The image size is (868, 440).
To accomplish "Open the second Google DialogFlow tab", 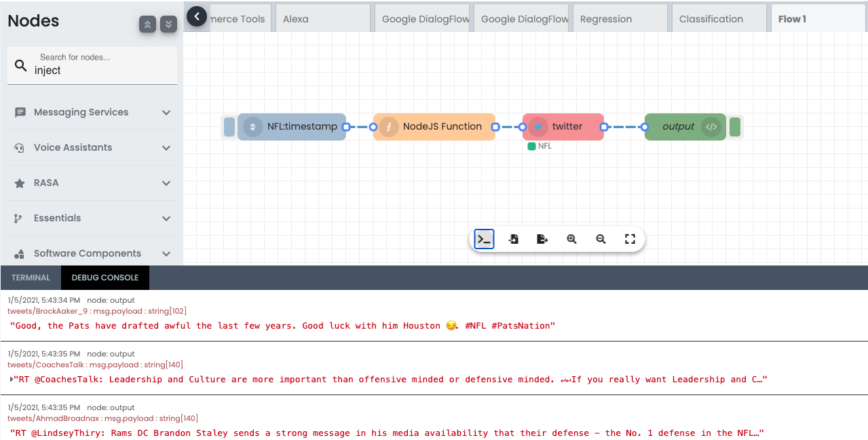I will click(x=521, y=18).
